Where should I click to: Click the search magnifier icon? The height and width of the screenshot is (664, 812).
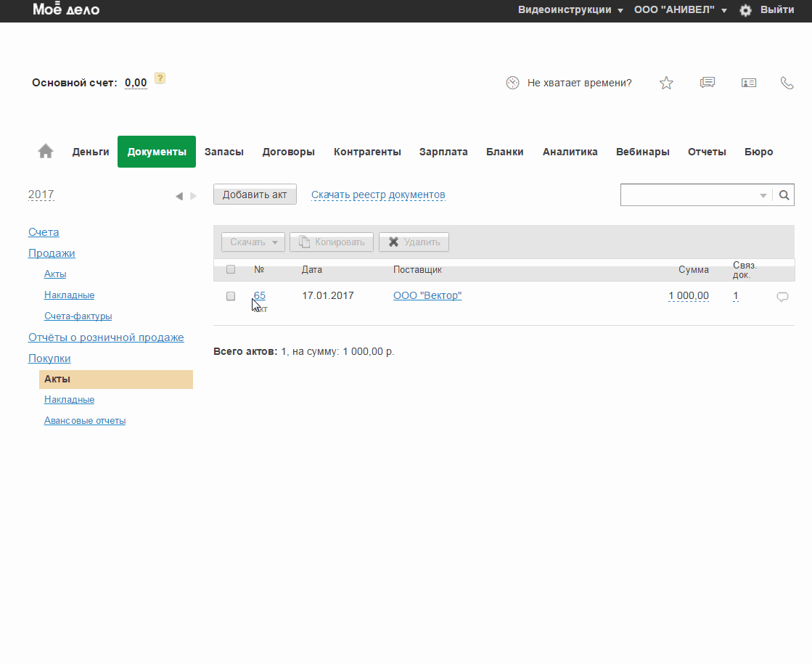784,194
